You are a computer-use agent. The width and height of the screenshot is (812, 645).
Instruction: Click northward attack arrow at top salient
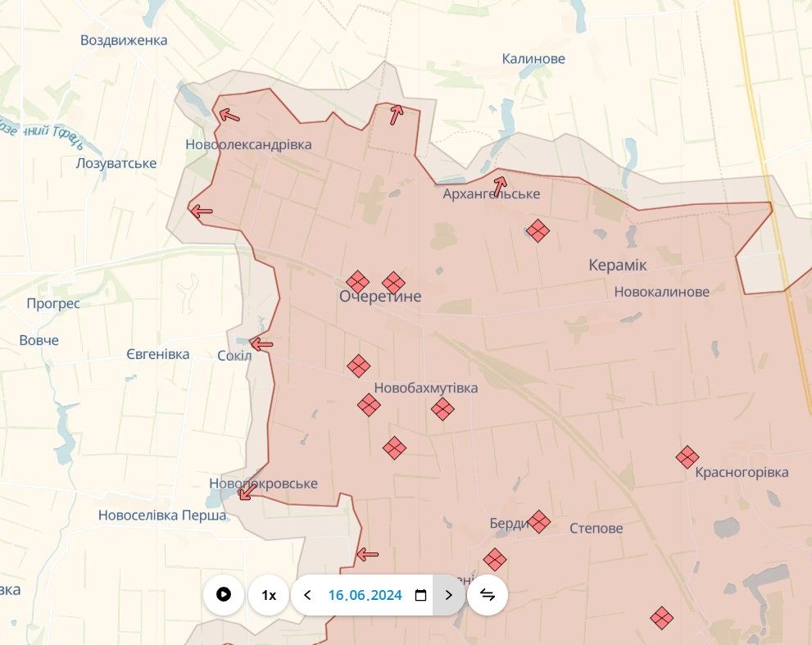pos(396,115)
